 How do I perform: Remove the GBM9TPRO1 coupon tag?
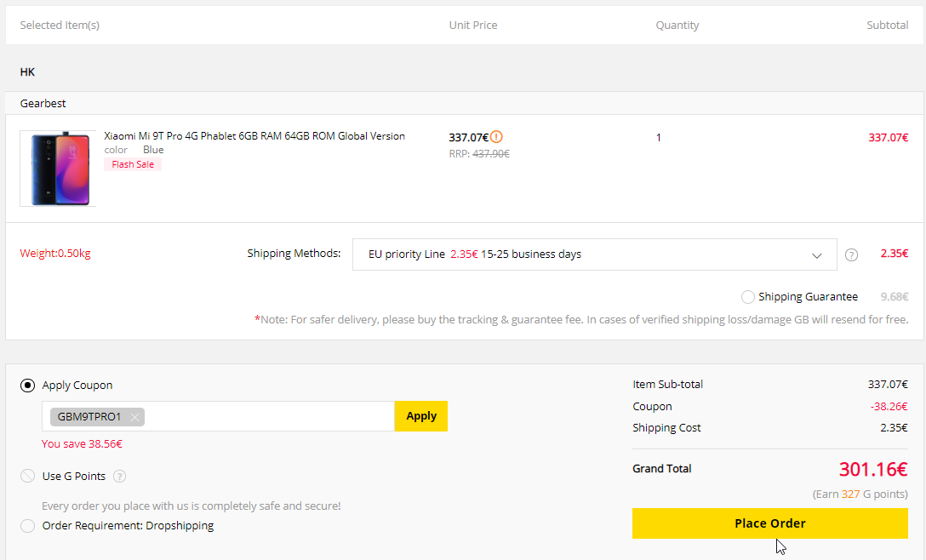(x=135, y=417)
